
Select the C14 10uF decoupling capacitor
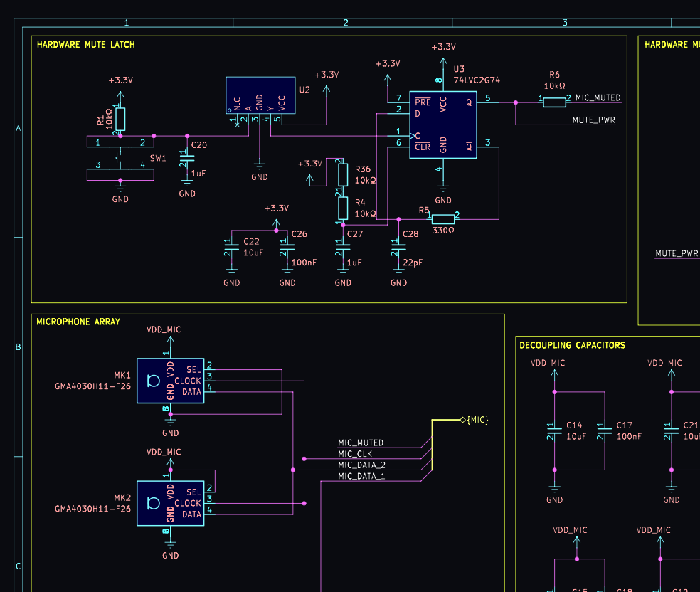(554, 430)
